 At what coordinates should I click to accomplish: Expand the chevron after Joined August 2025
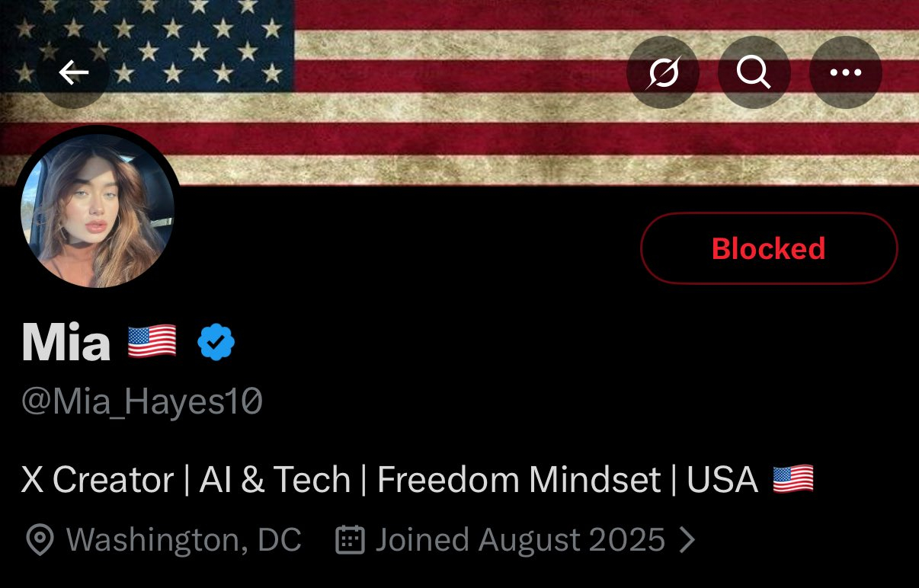tap(687, 540)
